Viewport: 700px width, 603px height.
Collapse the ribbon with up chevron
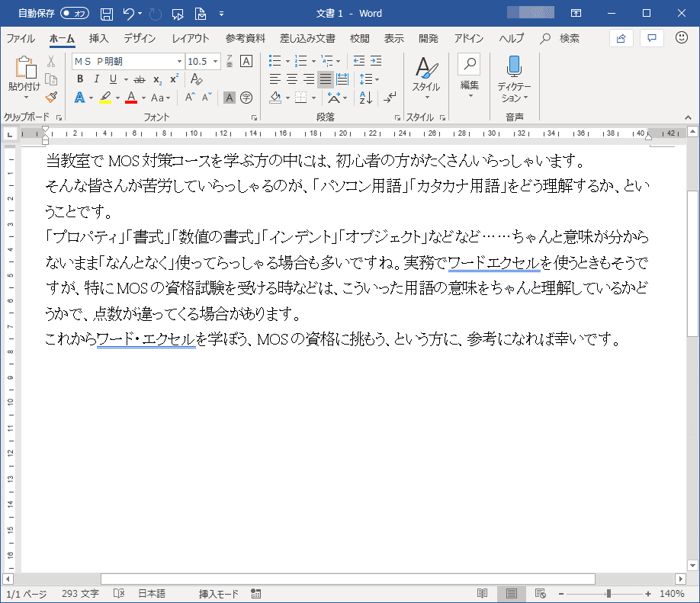(688, 117)
